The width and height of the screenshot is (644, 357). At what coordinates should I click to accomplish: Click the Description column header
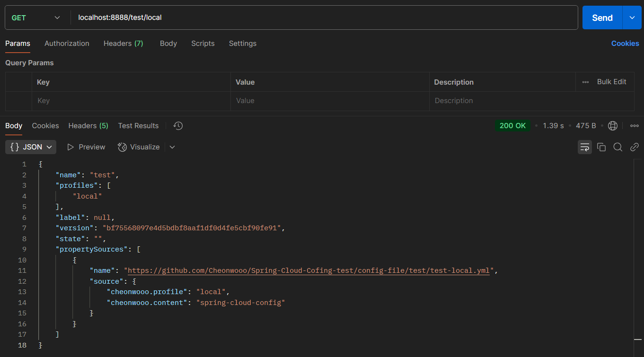(454, 82)
